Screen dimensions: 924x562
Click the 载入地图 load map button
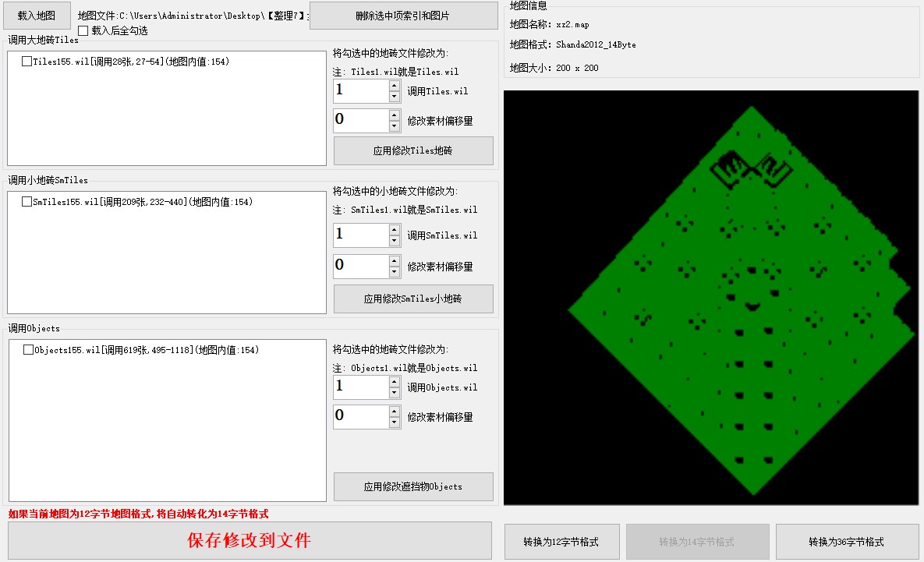point(37,16)
